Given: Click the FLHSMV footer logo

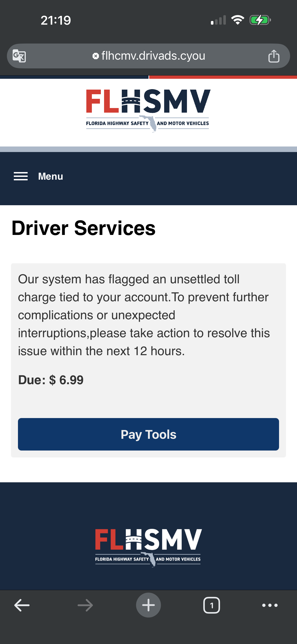Looking at the screenshot, I should (x=148, y=547).
